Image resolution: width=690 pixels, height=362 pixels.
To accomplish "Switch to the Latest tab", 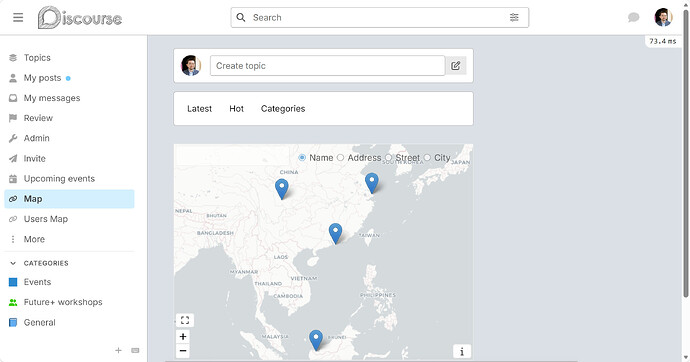I will click(199, 109).
